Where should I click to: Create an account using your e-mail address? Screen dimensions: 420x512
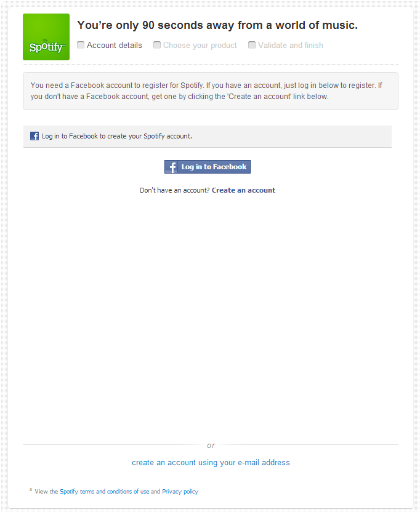pyautogui.click(x=211, y=462)
